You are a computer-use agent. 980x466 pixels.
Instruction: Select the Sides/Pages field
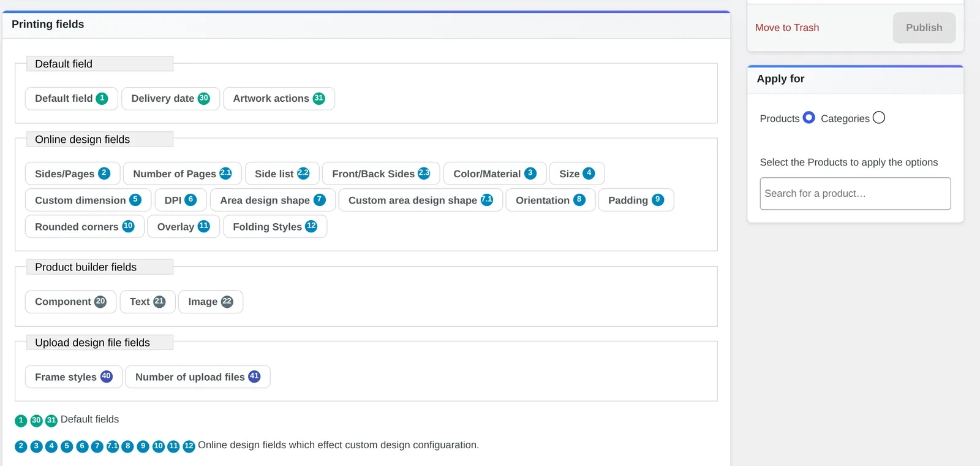pos(72,174)
